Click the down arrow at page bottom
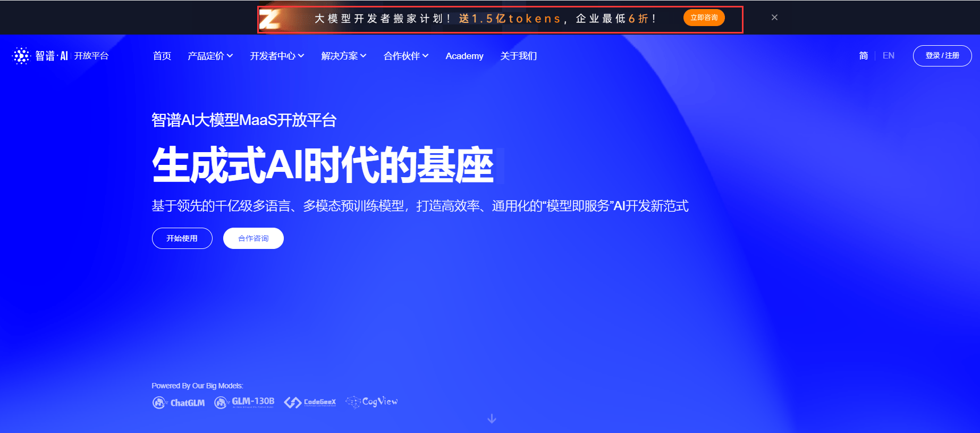Viewport: 980px width, 433px height. (492, 419)
